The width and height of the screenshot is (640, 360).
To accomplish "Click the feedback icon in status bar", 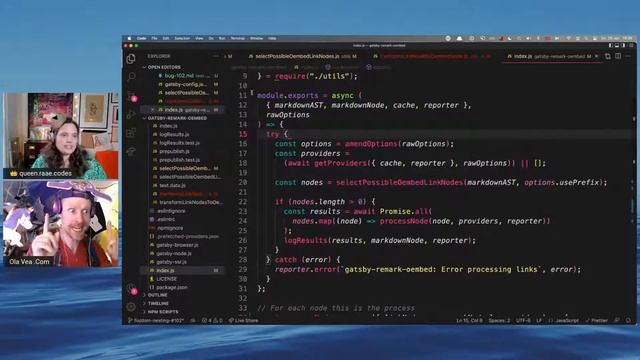I will [x=617, y=321].
